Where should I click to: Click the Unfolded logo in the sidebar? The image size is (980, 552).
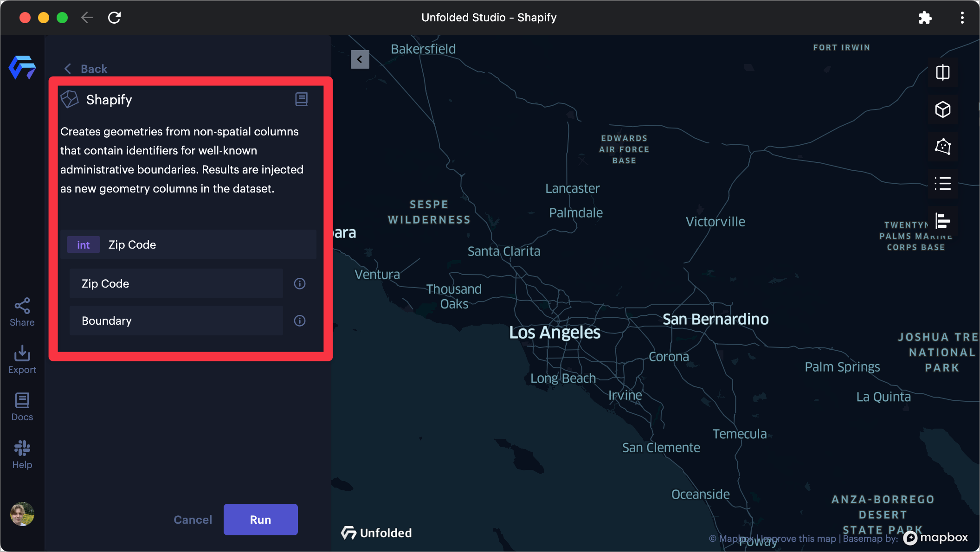pyautogui.click(x=22, y=68)
